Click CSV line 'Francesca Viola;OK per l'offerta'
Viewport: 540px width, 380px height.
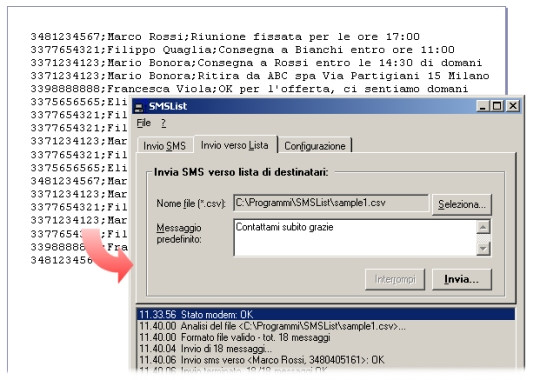[x=249, y=89]
